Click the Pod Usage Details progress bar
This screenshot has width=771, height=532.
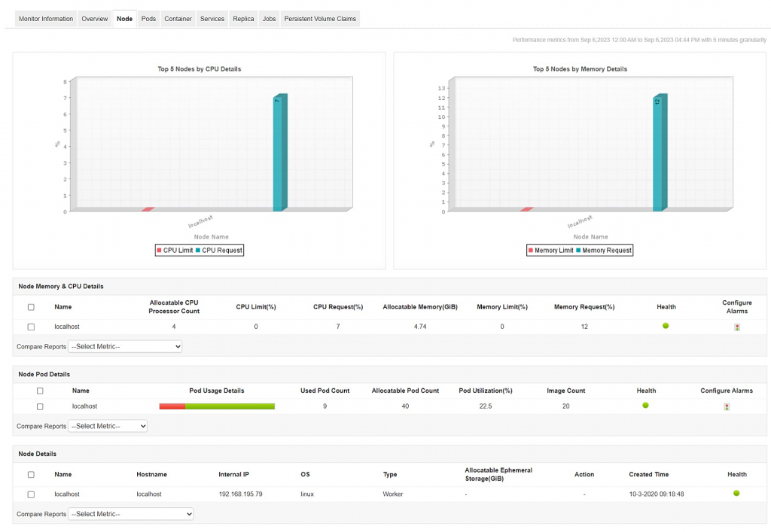217,406
